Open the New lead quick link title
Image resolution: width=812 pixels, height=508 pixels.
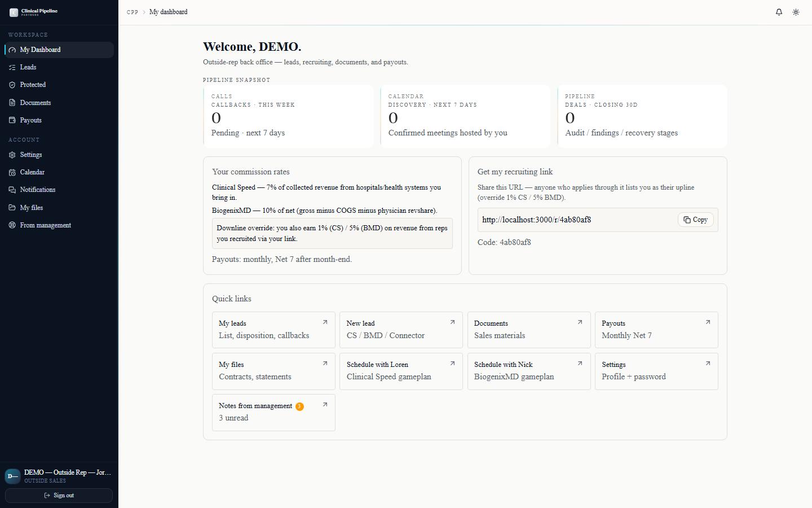tap(360, 323)
